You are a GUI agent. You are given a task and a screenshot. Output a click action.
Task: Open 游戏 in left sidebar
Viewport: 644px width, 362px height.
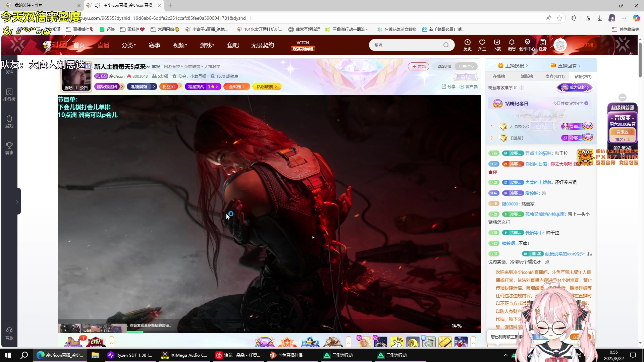click(9, 121)
